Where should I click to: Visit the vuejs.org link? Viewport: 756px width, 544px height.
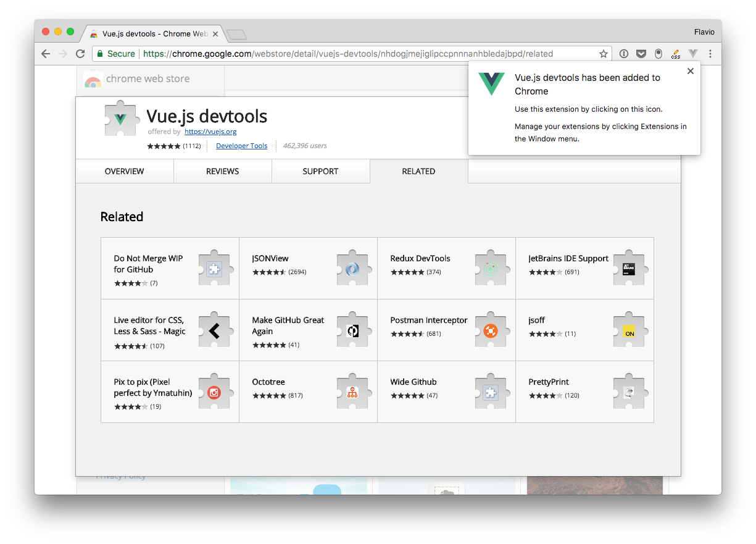pyautogui.click(x=210, y=132)
